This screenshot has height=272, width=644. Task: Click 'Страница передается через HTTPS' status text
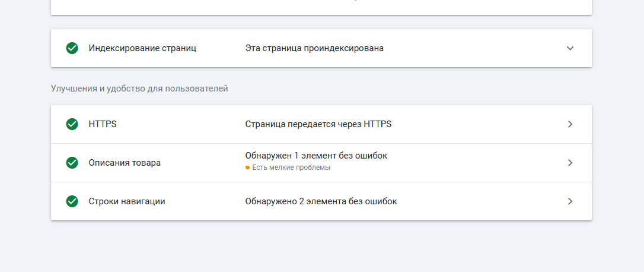318,124
